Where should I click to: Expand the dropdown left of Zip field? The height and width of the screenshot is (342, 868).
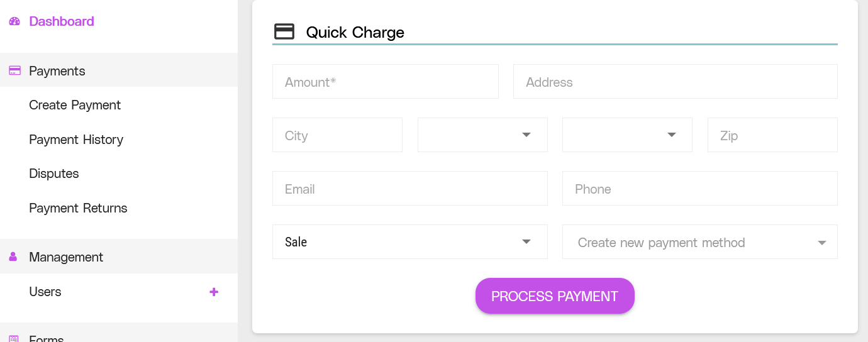tap(627, 135)
